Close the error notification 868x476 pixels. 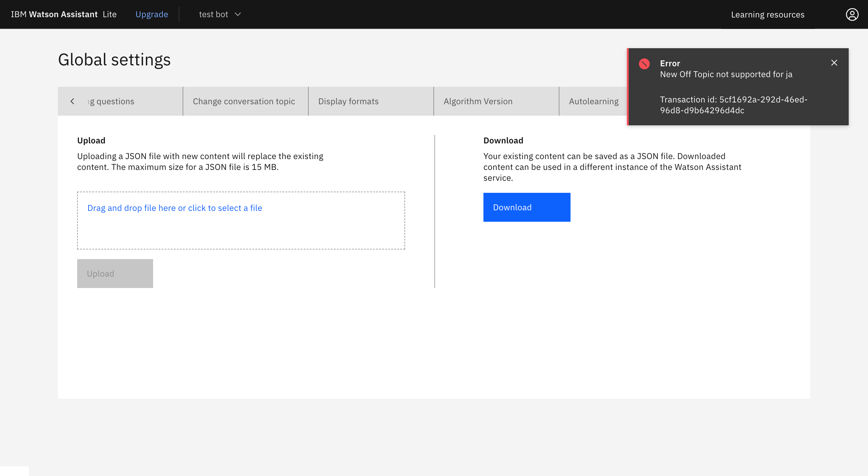834,63
